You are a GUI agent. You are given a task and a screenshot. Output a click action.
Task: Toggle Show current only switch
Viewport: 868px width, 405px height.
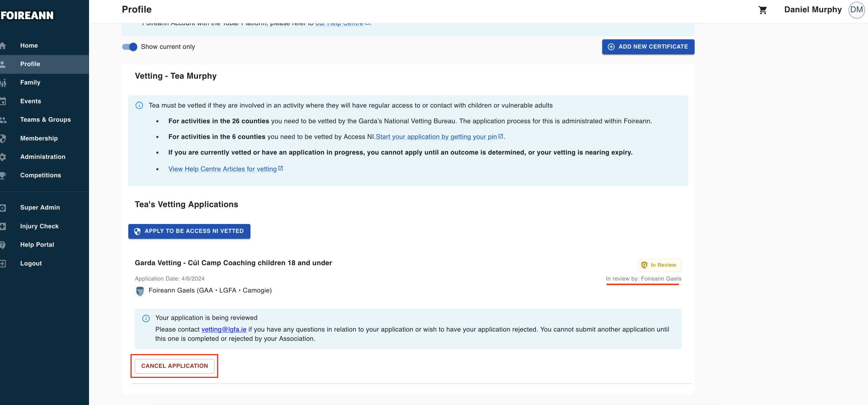(130, 47)
